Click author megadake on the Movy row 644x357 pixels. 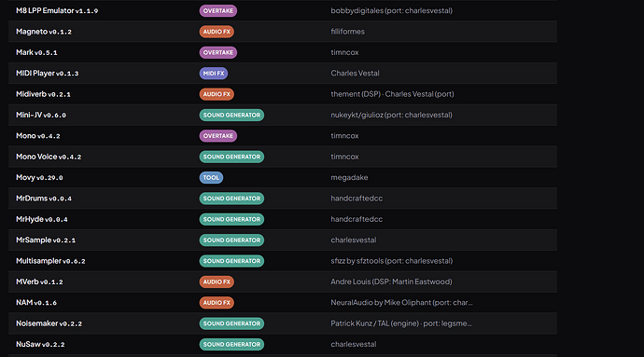(x=349, y=178)
